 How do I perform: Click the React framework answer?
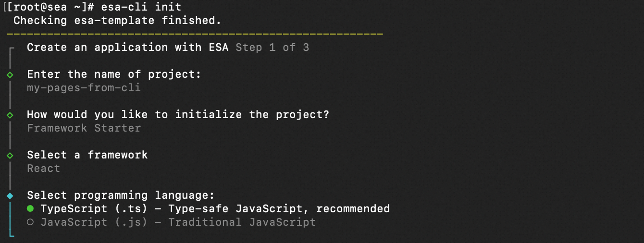(43, 169)
